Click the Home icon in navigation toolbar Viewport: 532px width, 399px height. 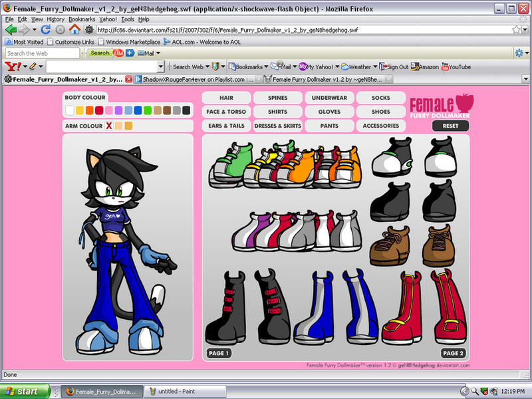pos(74,29)
